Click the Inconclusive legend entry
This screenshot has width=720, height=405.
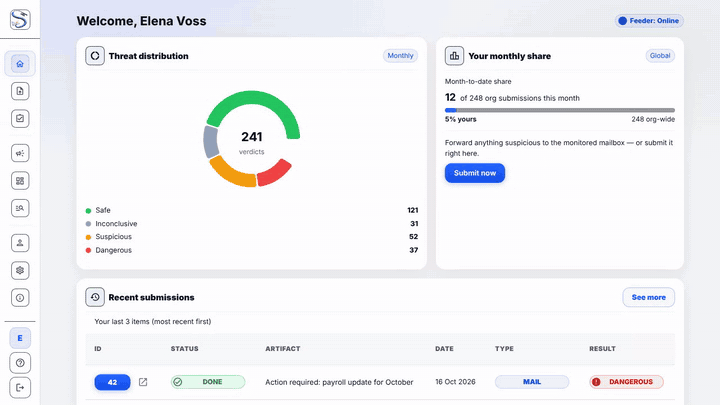[x=252, y=224]
